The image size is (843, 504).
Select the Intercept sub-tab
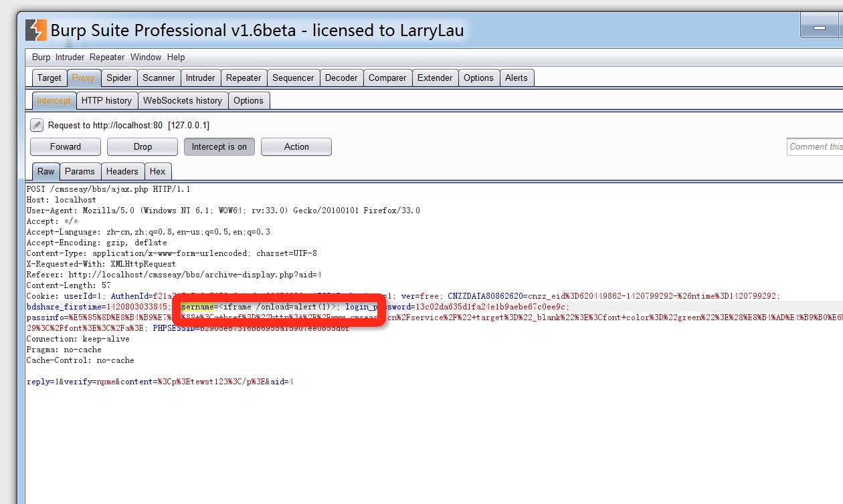coord(54,100)
